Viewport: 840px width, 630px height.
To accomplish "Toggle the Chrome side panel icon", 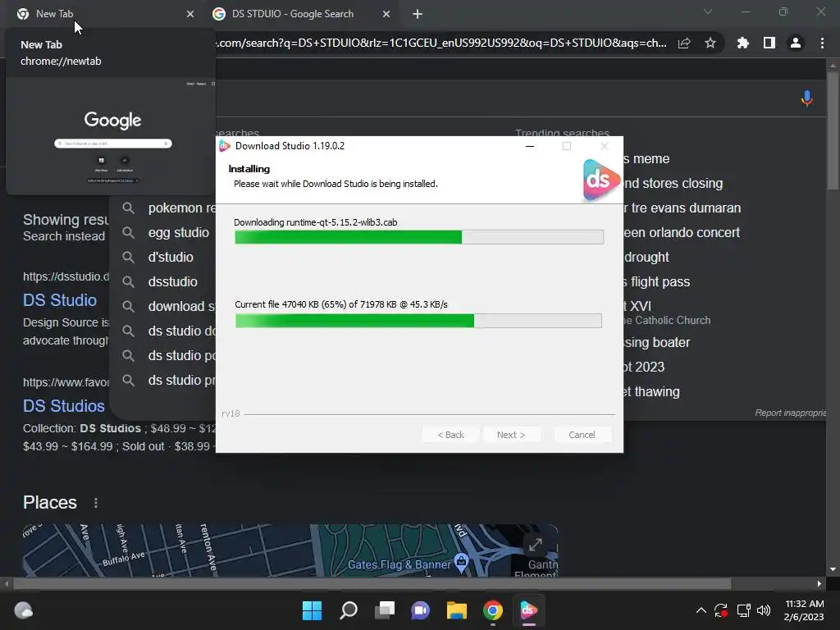I will (x=769, y=43).
